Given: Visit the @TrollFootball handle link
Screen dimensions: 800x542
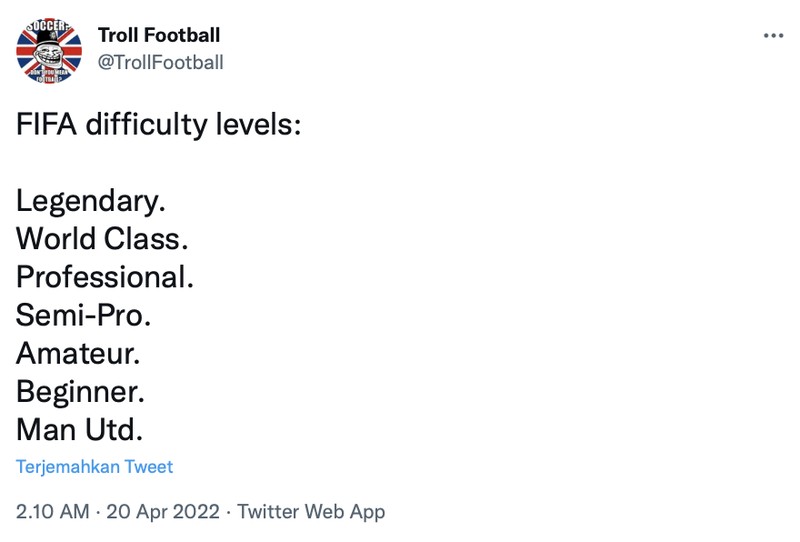Looking at the screenshot, I should tap(160, 62).
